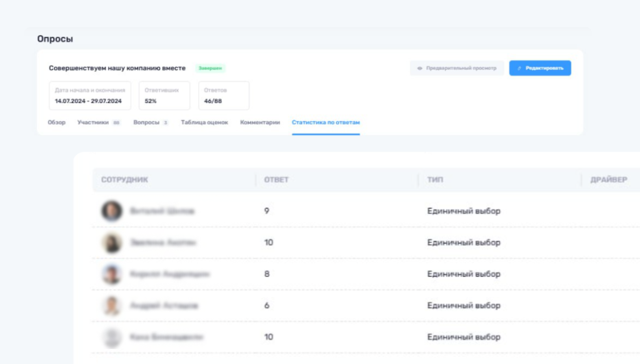Click the avatar in the row with answer 6
Screen dimensions: 640x364
click(x=112, y=306)
